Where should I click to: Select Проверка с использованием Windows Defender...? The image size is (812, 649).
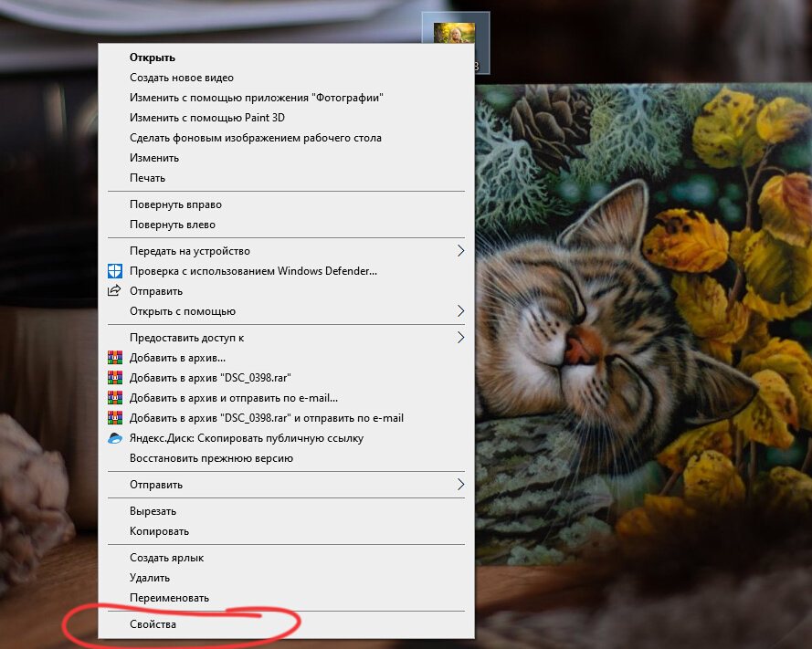[286, 271]
